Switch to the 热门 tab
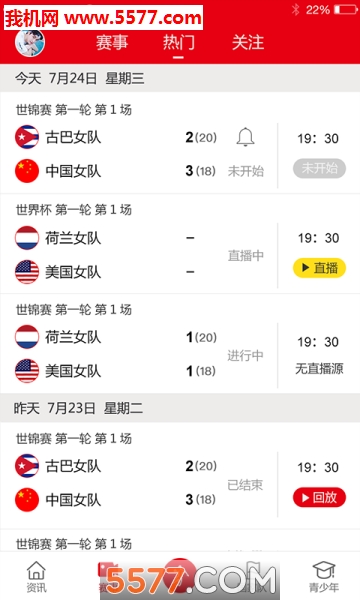The height and width of the screenshot is (600, 360). pos(178,42)
